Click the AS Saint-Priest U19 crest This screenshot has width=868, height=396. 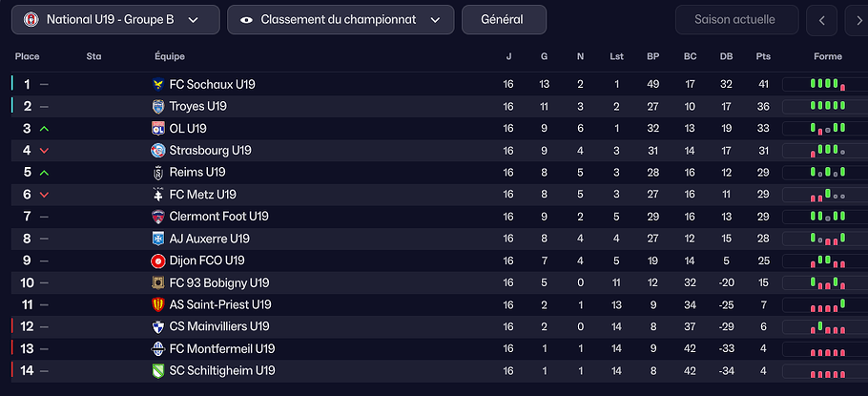pyautogui.click(x=158, y=304)
